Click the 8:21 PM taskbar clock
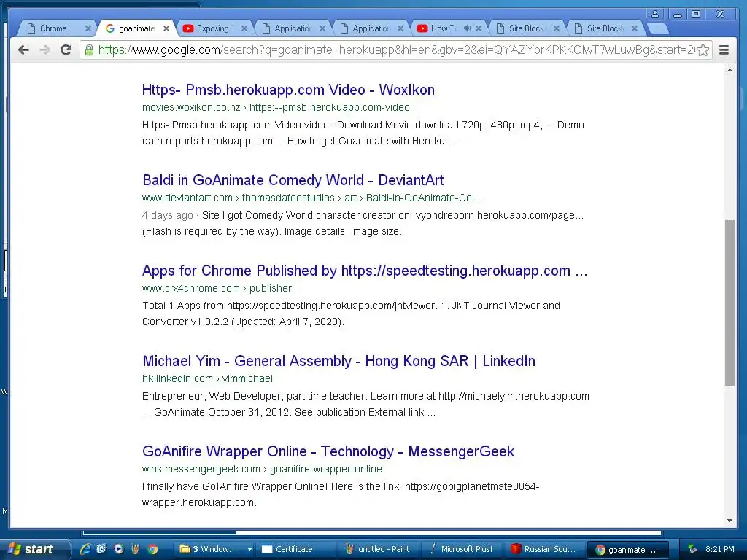 720,549
